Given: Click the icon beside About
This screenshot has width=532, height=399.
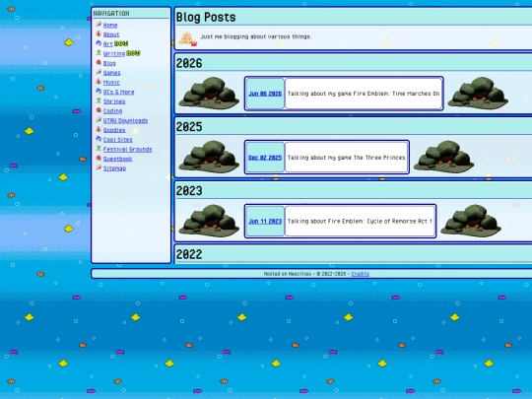Looking at the screenshot, I should 99,33.
